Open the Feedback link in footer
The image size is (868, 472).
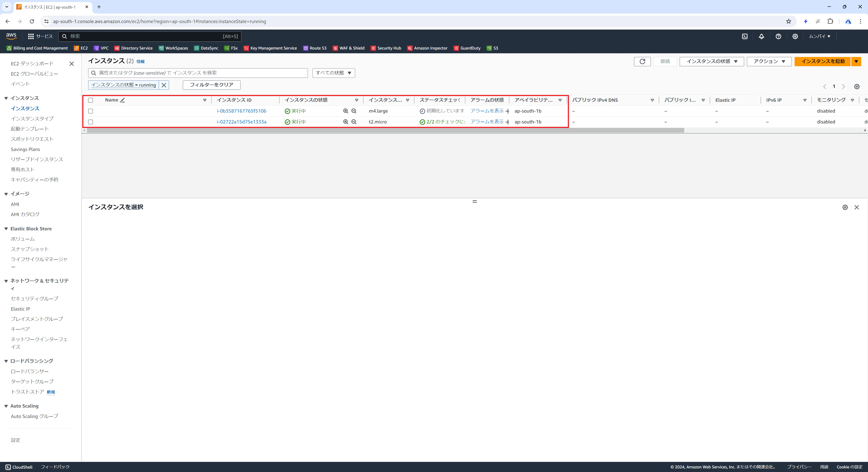[55, 467]
